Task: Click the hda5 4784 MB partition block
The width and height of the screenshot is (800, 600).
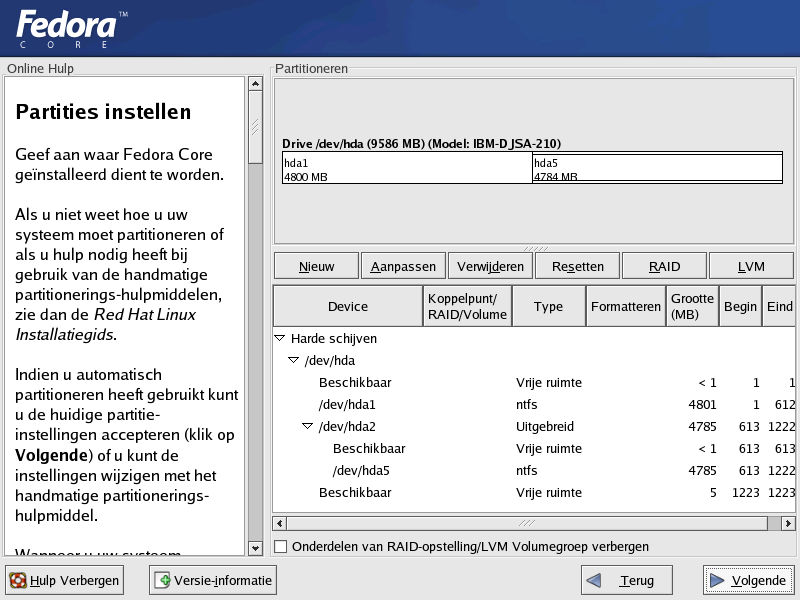Action: [x=657, y=168]
